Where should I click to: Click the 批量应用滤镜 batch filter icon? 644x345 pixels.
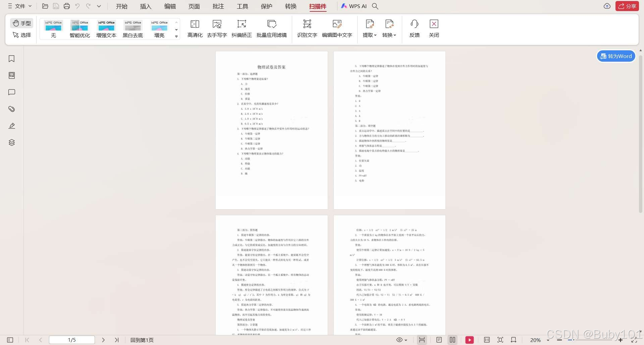272,28
